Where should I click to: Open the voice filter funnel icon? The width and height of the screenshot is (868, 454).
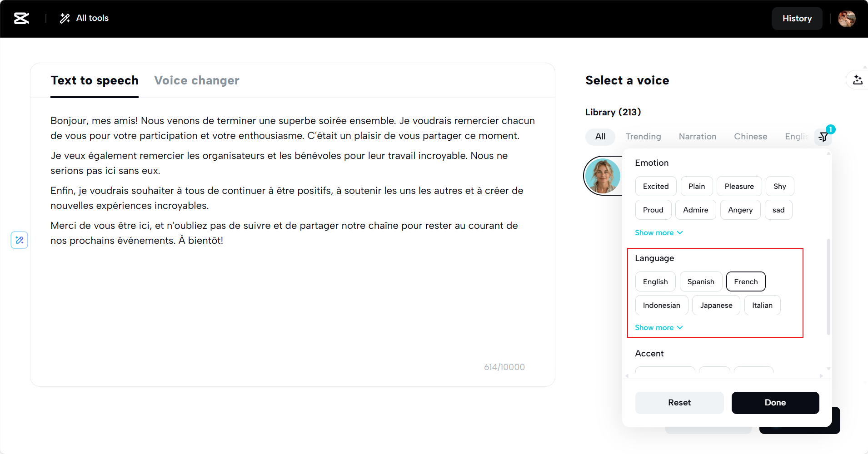tap(823, 137)
